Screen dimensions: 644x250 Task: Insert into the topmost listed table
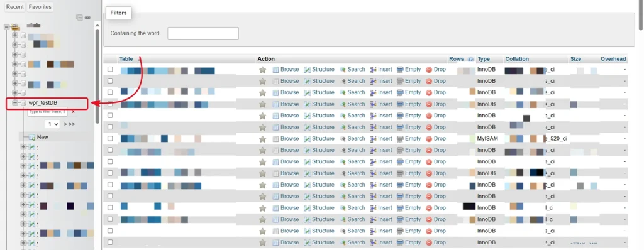click(381, 70)
